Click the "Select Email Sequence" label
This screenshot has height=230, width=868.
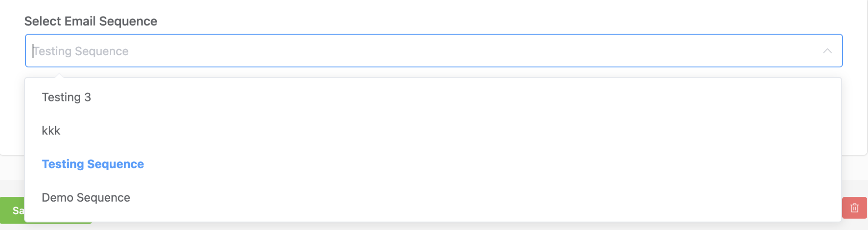(91, 21)
